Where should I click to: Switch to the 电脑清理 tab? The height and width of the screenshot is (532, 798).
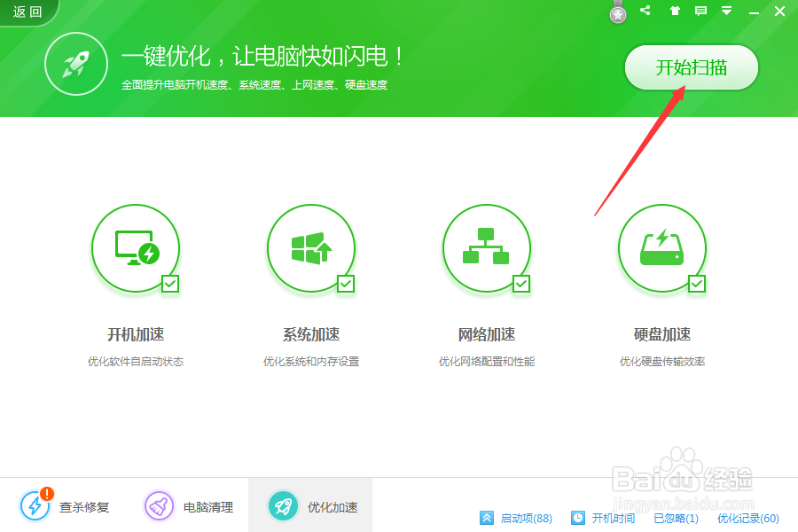pyautogui.click(x=189, y=506)
